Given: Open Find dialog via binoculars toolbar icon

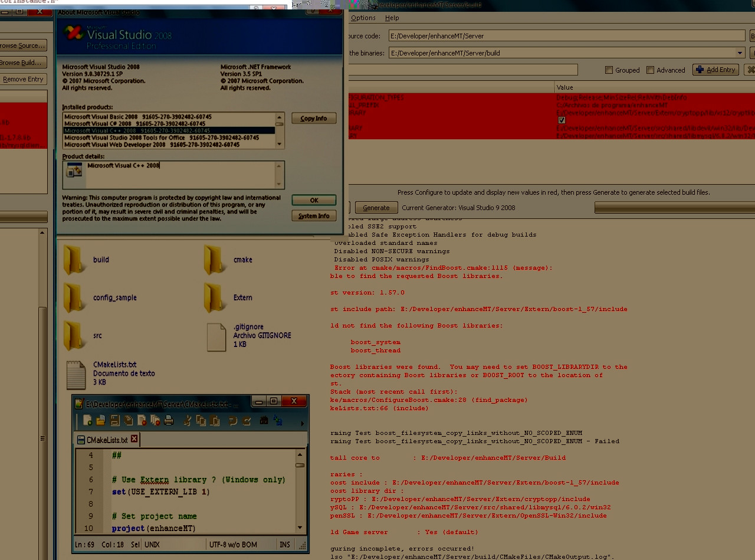Looking at the screenshot, I should pyautogui.click(x=262, y=420).
